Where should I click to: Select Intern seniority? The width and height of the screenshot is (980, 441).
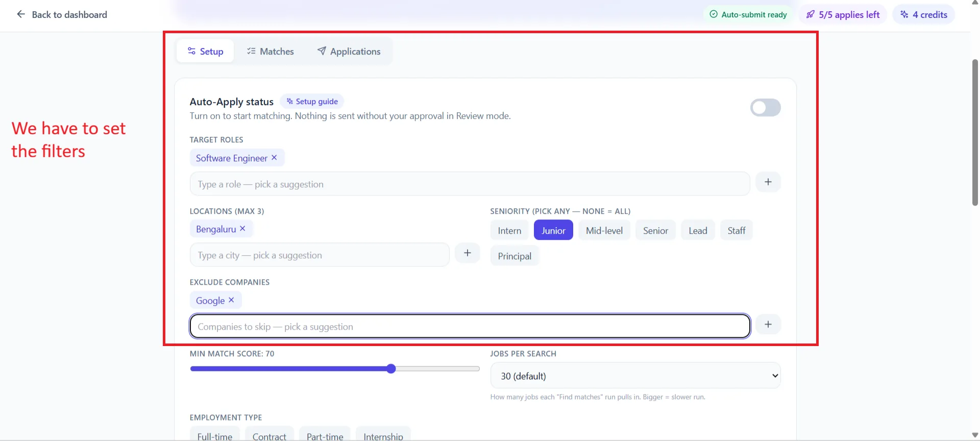509,230
